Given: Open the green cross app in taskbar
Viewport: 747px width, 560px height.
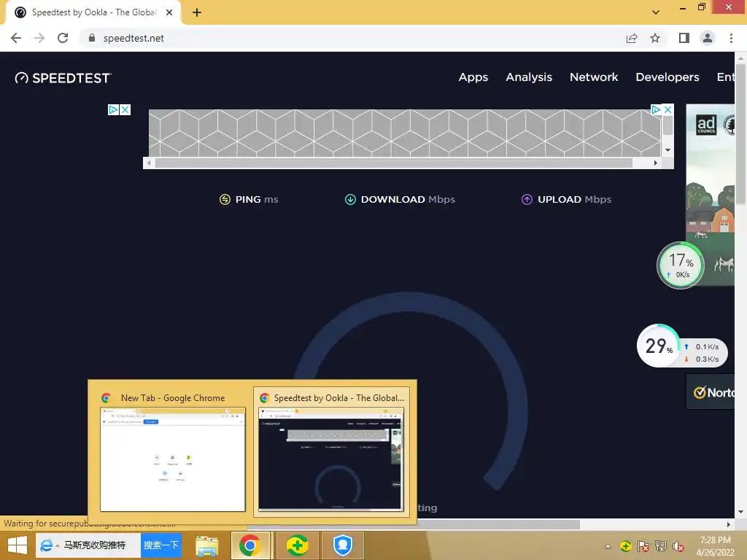Looking at the screenshot, I should tap(297, 545).
